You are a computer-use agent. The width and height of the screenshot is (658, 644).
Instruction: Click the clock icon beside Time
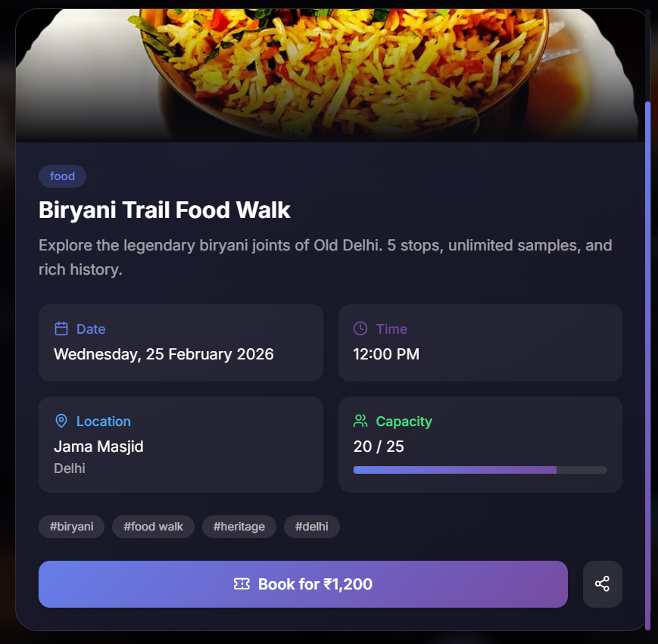(x=360, y=328)
